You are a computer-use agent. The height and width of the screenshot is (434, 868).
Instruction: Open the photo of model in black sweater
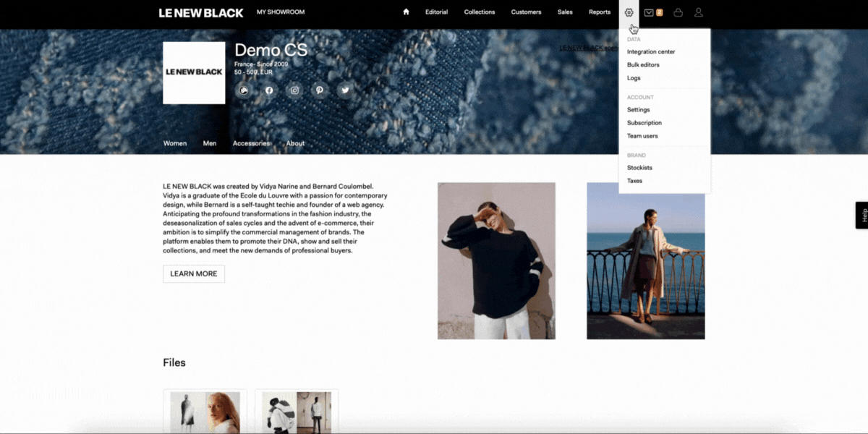click(x=496, y=260)
